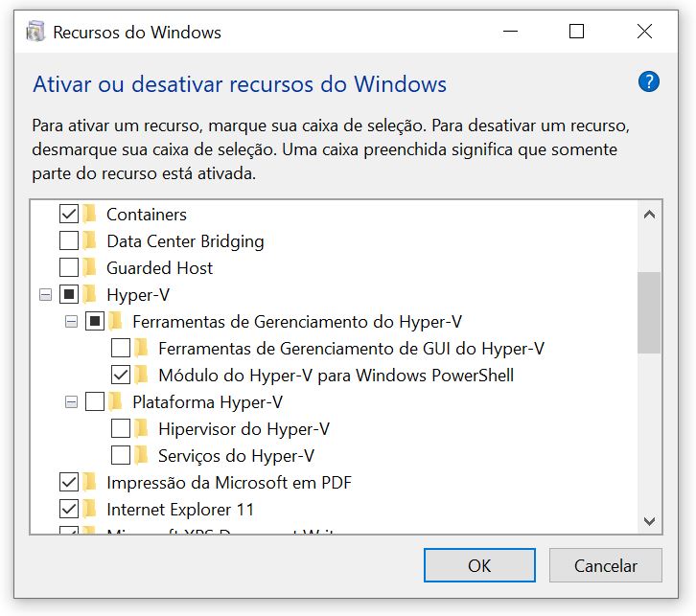
Task: Collapse Ferramentas de Gerenciamento do Hyper-V node
Action: [x=71, y=321]
